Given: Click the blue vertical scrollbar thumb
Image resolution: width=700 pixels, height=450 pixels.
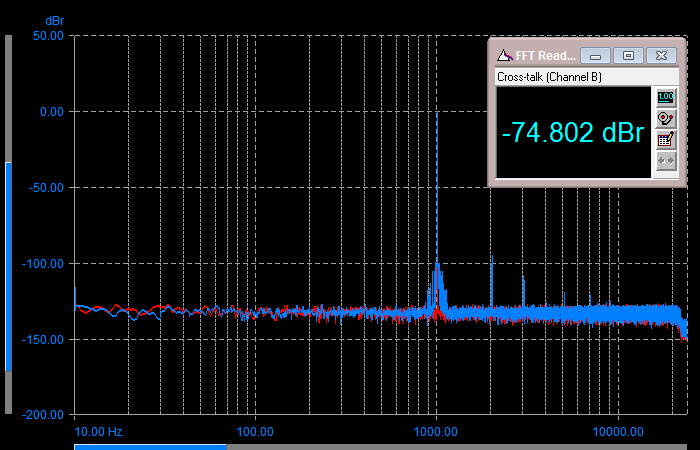Looking at the screenshot, I should pyautogui.click(x=8, y=267).
